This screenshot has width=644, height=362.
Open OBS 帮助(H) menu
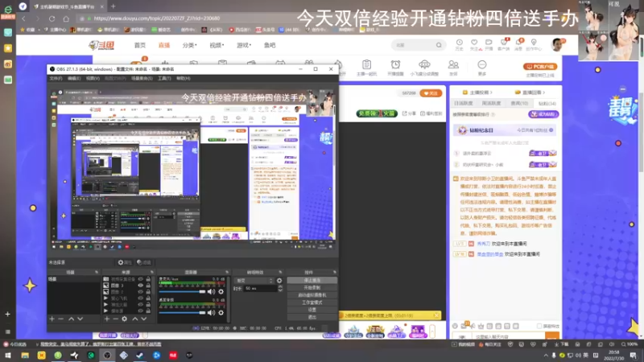(184, 78)
